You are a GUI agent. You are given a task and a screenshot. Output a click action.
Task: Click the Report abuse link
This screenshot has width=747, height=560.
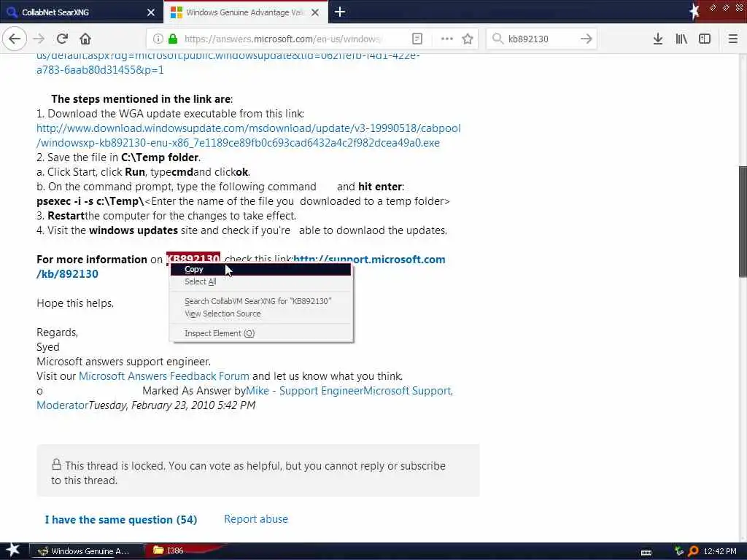[x=256, y=519]
